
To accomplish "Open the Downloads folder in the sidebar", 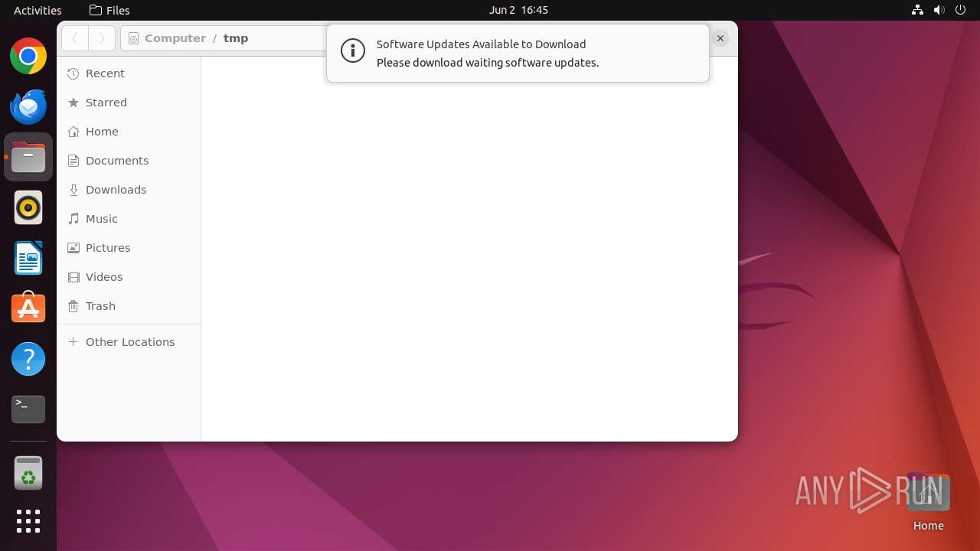I will click(129, 190).
